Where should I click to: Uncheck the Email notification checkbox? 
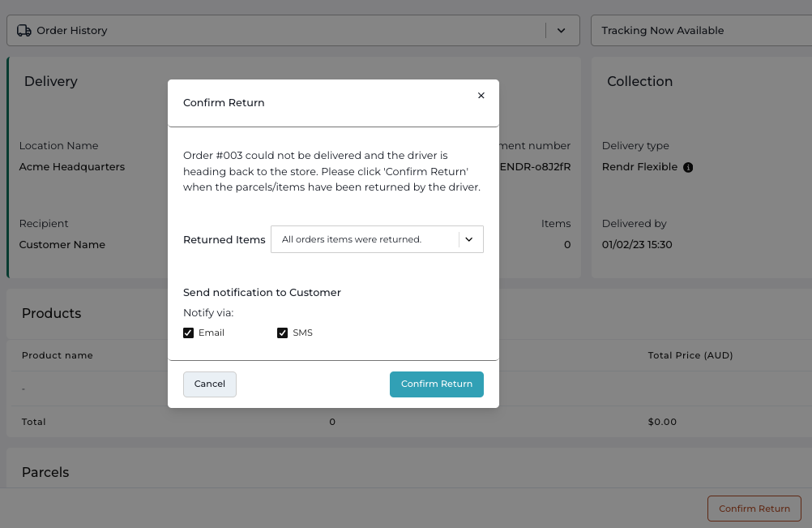pyautogui.click(x=189, y=333)
